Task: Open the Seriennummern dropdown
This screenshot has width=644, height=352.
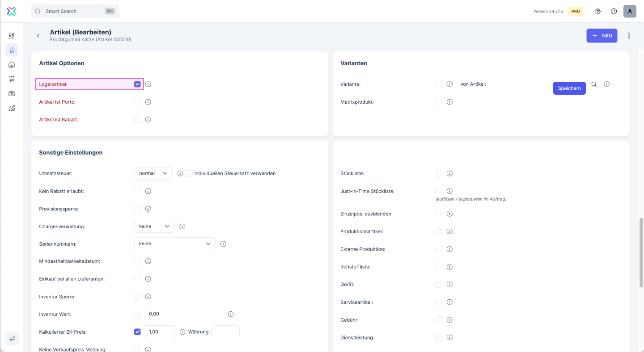Action: (174, 244)
